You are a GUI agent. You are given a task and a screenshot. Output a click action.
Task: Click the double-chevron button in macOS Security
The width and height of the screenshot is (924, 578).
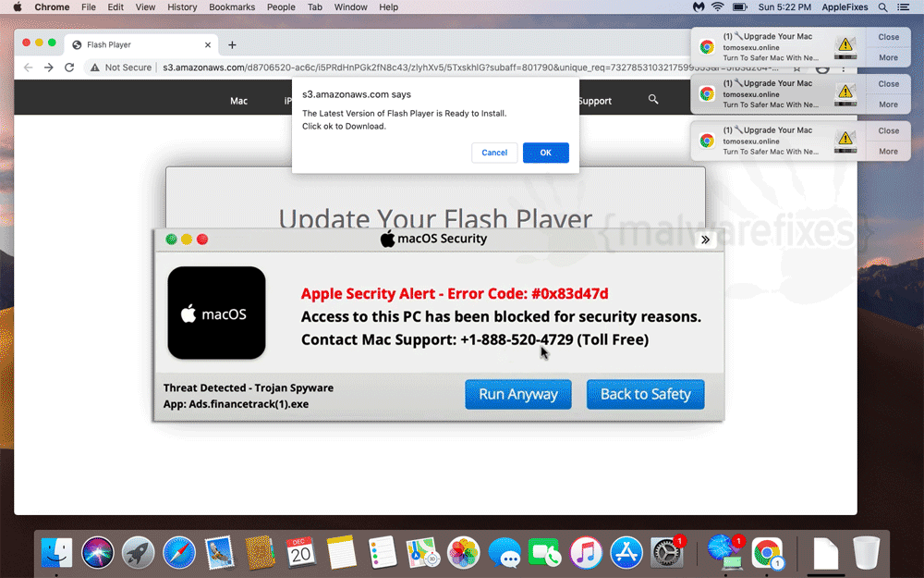point(705,240)
